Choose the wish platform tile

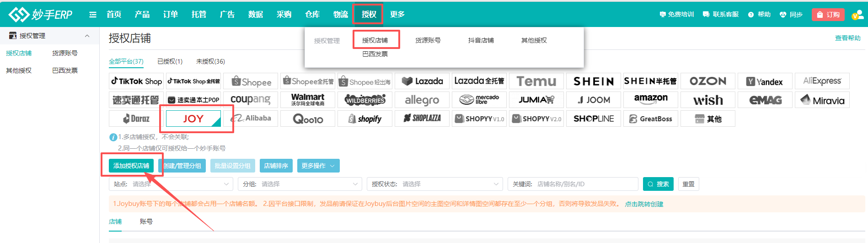coord(708,100)
